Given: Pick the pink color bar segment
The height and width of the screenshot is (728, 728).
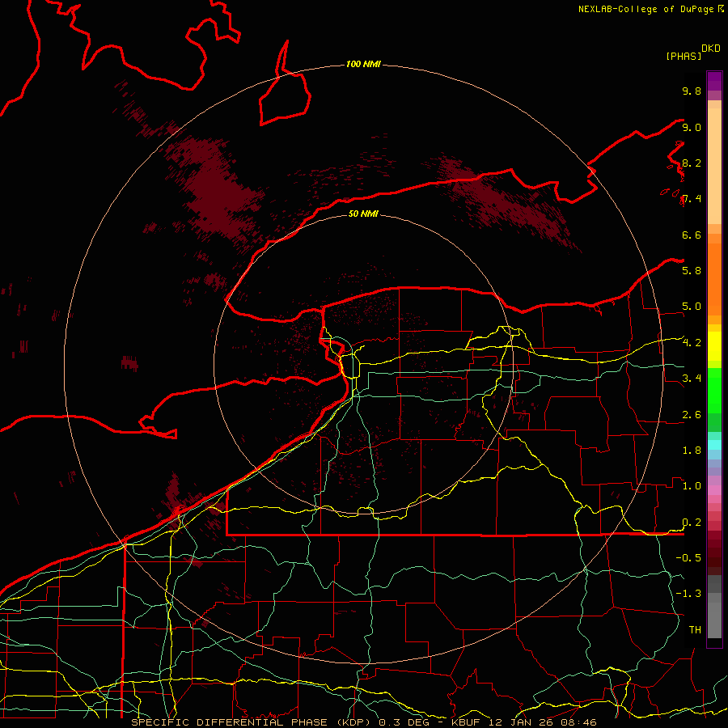Looking at the screenshot, I should click(714, 490).
